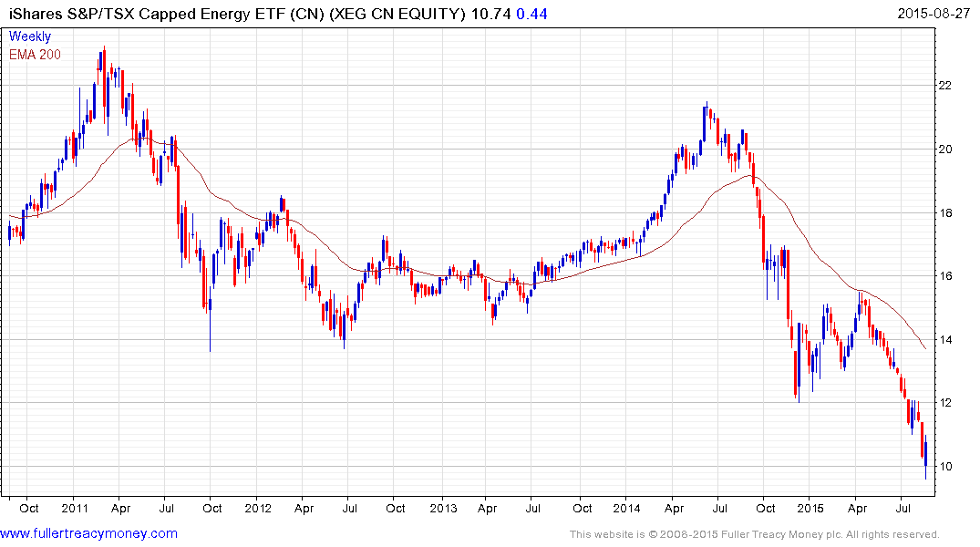The height and width of the screenshot is (547, 980).
Task: Click the 2011 year label on time axis
Action: 75,508
